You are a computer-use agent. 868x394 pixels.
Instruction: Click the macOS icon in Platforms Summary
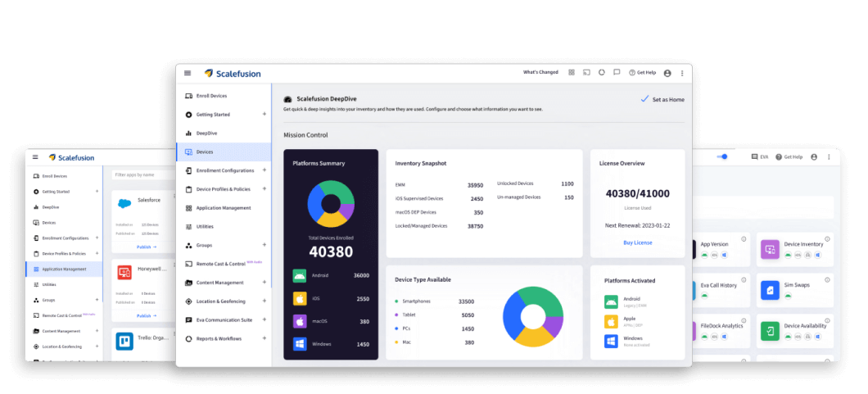(300, 322)
